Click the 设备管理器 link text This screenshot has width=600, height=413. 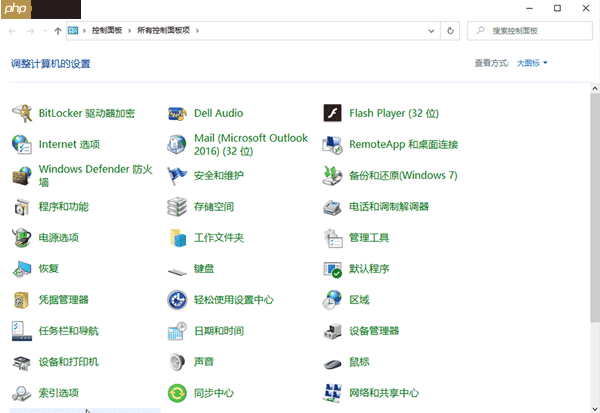tap(374, 331)
